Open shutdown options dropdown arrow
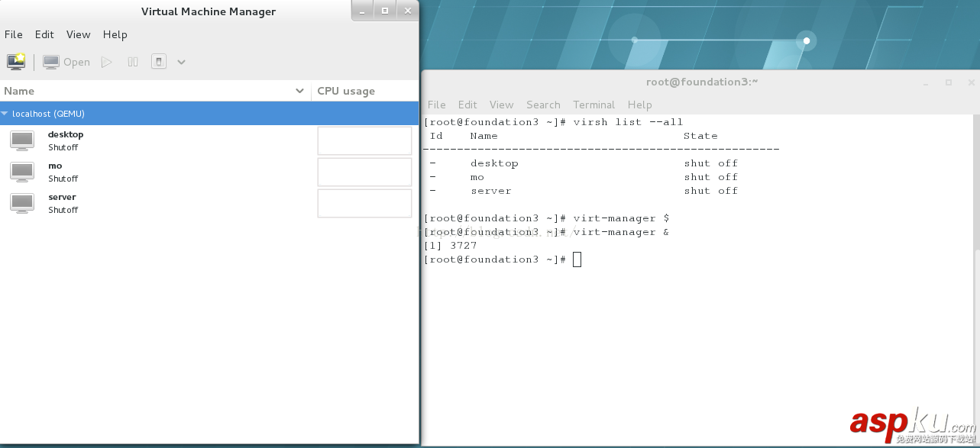The height and width of the screenshot is (448, 980). pos(181,62)
